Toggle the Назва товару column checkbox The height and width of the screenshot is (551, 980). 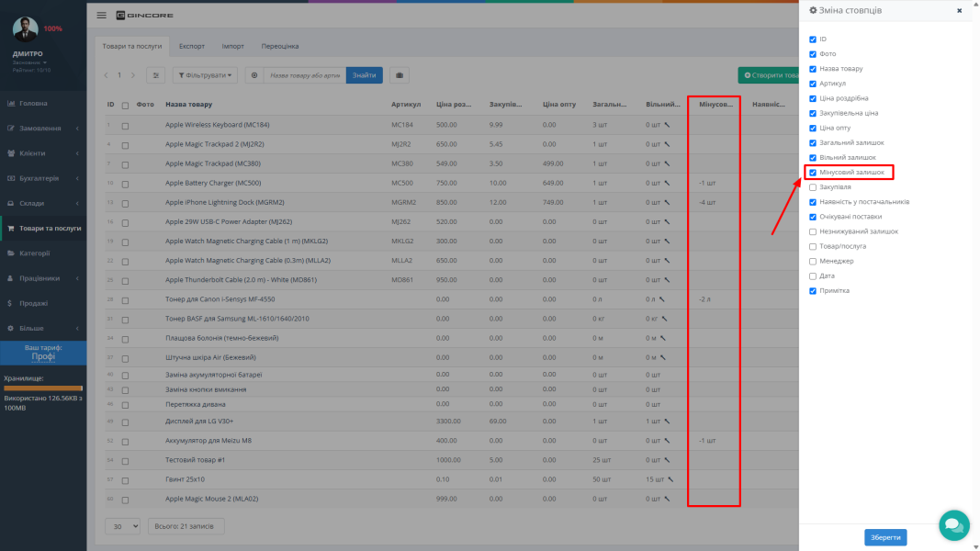point(813,70)
